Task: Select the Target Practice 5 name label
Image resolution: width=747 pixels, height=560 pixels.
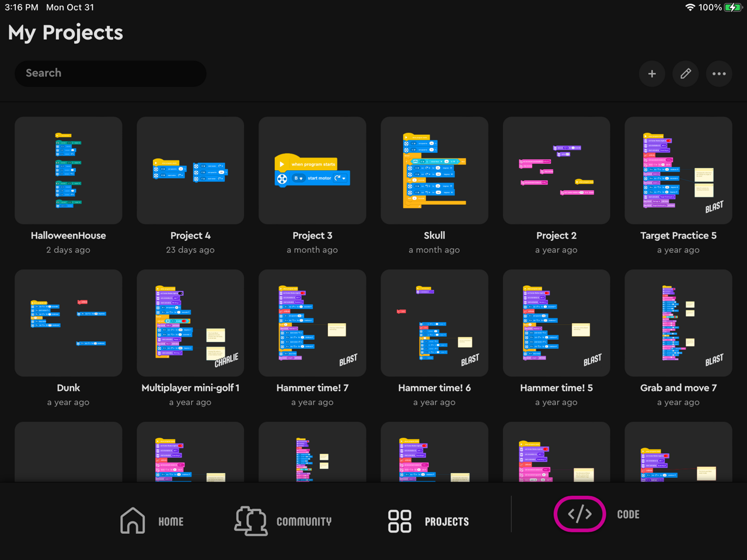Action: pos(678,236)
